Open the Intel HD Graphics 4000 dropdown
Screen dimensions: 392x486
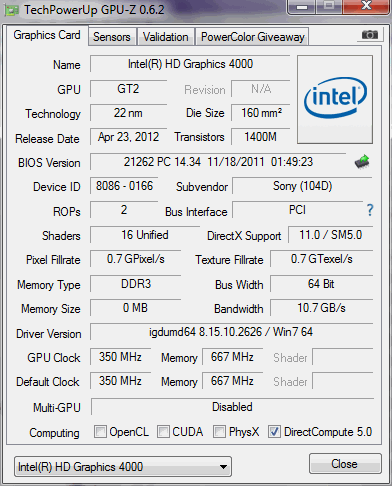[x=123, y=467]
